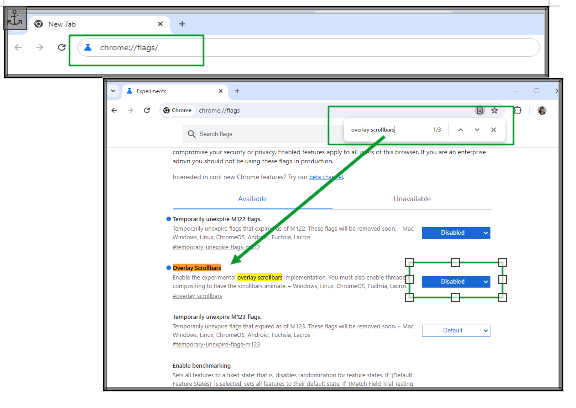The width and height of the screenshot is (576, 408).
Task: Jump to next find result
Action: tap(477, 130)
